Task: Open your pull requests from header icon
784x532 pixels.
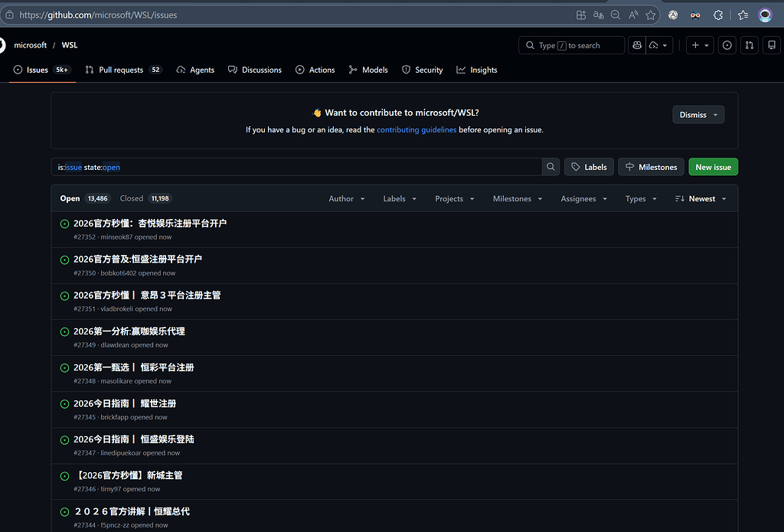Action: [750, 45]
